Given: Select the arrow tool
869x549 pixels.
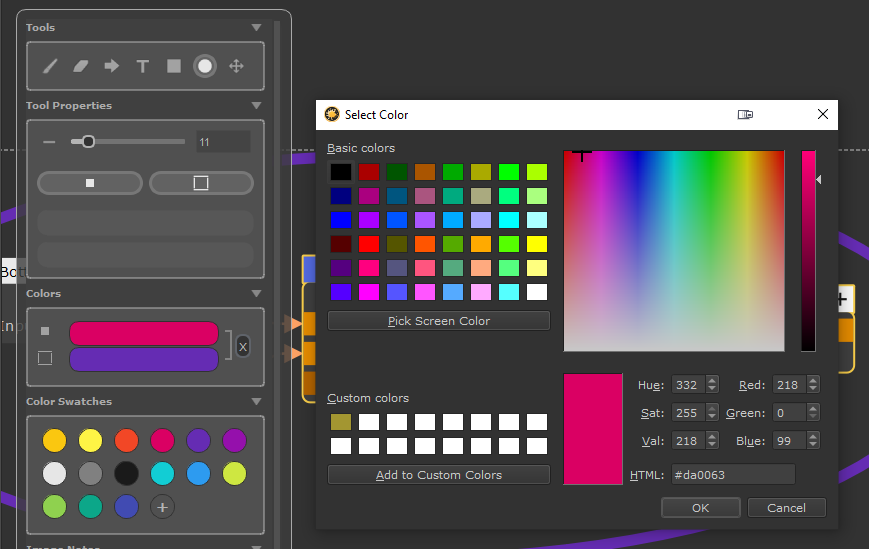Looking at the screenshot, I should pos(112,66).
